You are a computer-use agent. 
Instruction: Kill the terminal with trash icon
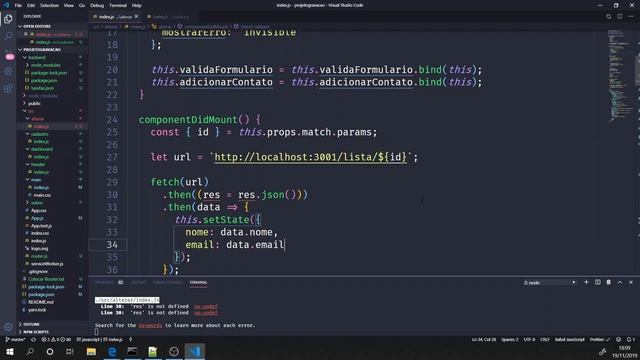[609, 282]
